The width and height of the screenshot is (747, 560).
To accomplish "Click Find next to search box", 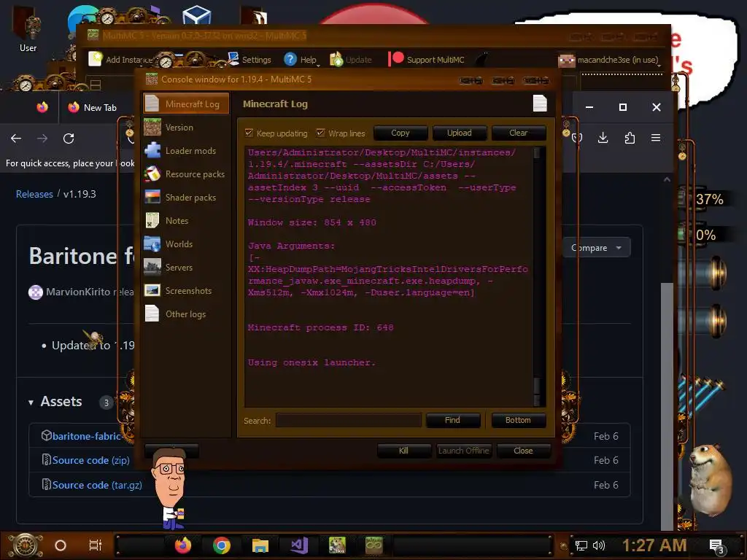I will pyautogui.click(x=452, y=420).
